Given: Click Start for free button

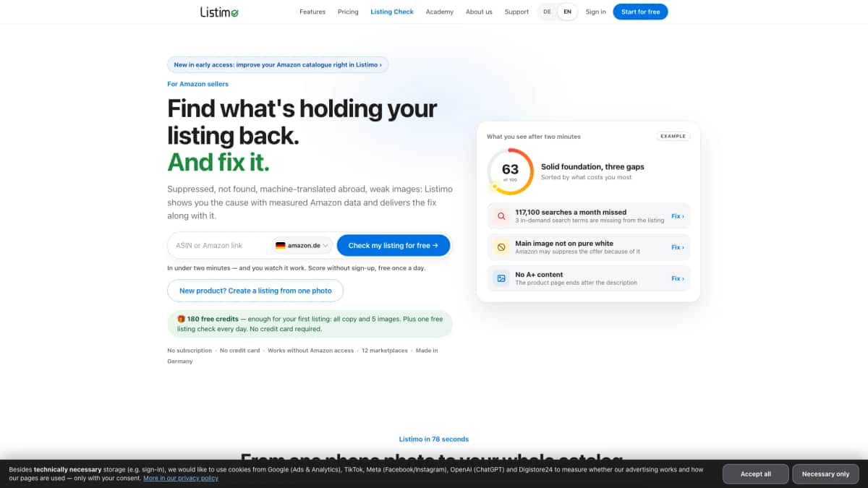Looking at the screenshot, I should 640,12.
